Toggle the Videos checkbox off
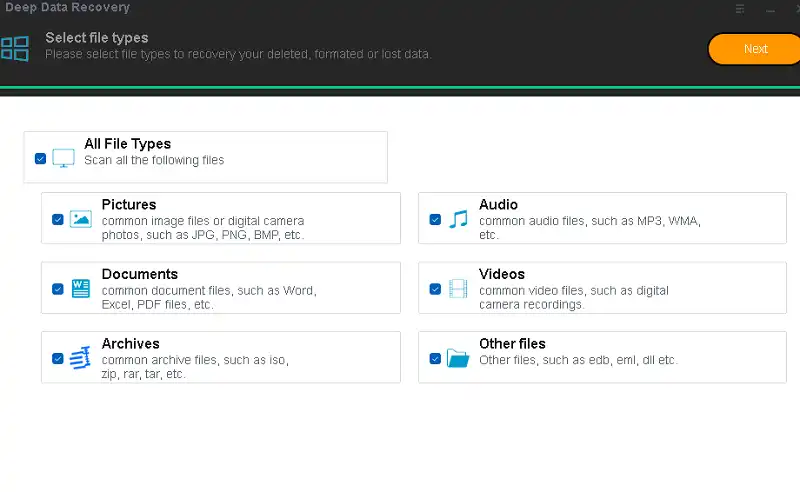The width and height of the screenshot is (800, 492). point(435,289)
